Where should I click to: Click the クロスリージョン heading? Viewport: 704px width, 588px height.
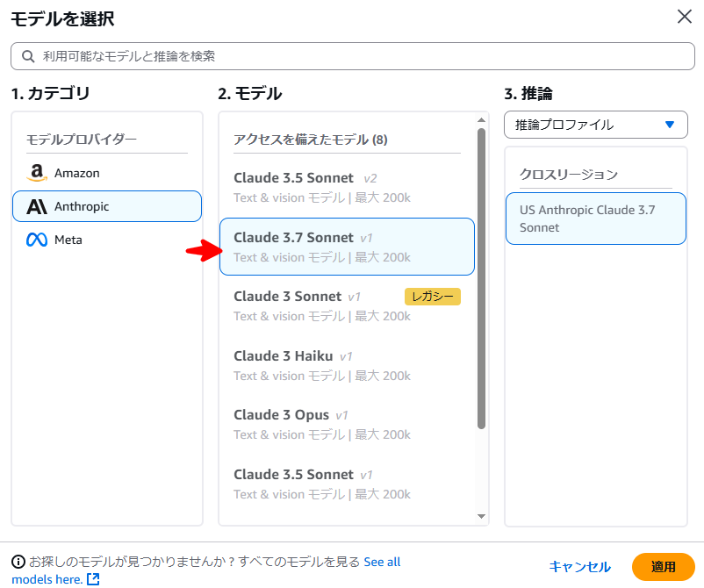(x=569, y=174)
